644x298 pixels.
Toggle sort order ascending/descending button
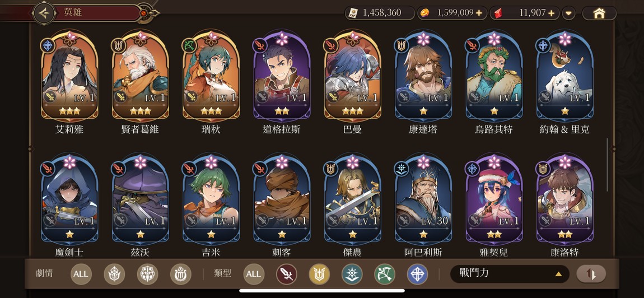coord(591,274)
